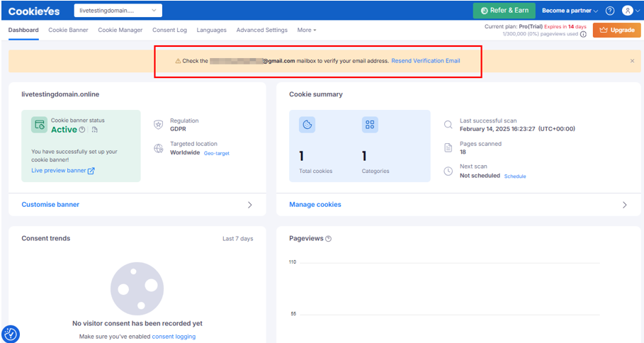Image resolution: width=644 pixels, height=343 pixels.
Task: Expand the More navigation menu
Action: click(x=306, y=30)
